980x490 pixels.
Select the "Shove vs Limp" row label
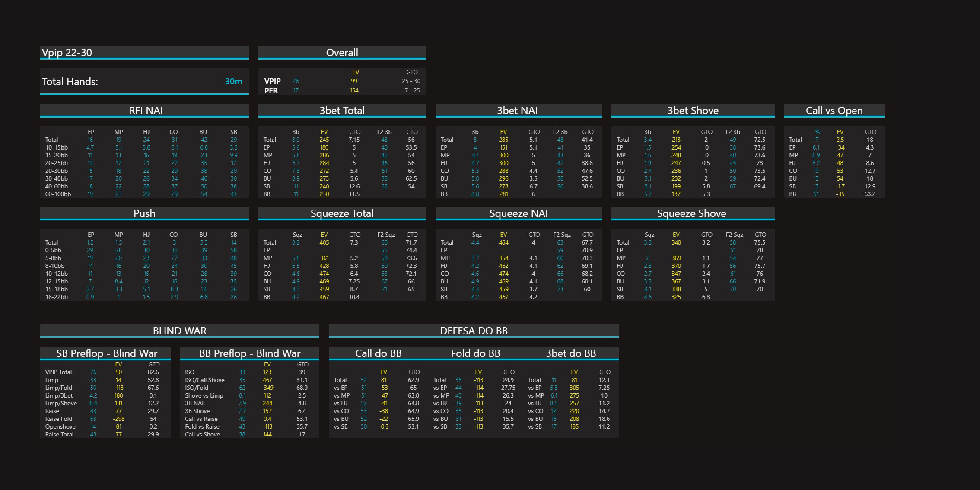[204, 395]
